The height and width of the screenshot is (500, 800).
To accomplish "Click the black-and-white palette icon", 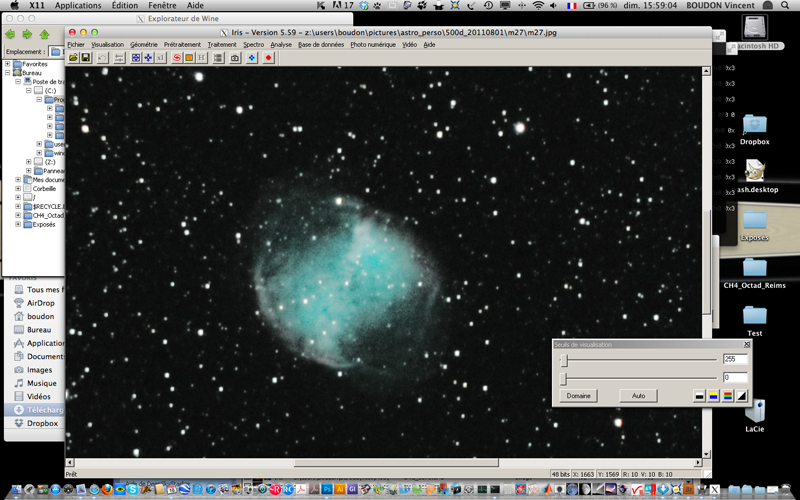I will point(700,396).
